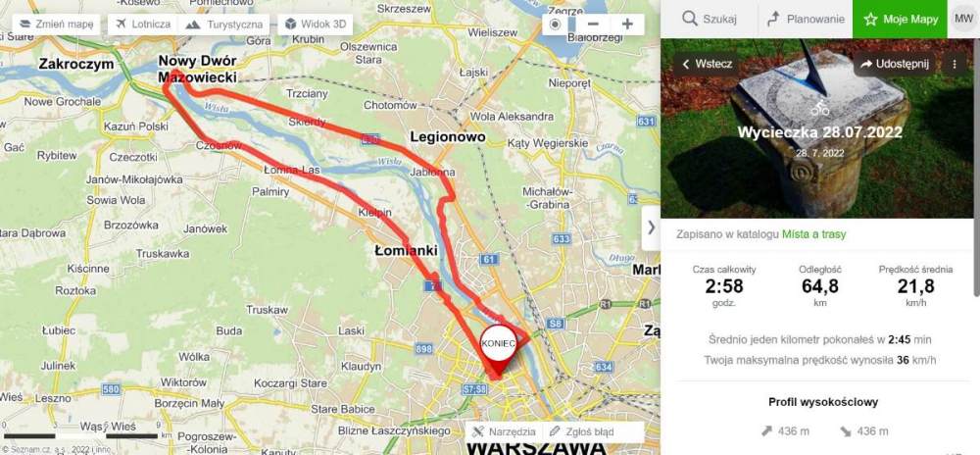Click the Udostępnij share button
Image resolution: width=980 pixels, height=455 pixels.
coord(895,65)
